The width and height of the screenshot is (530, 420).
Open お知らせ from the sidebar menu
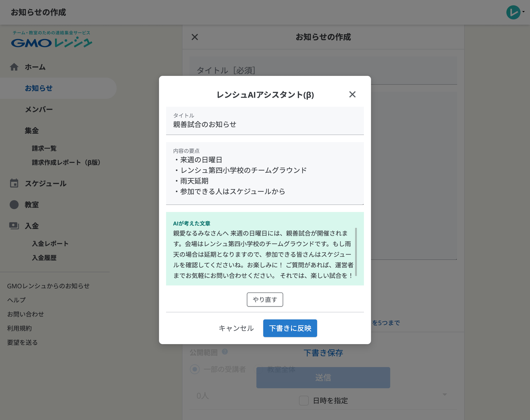[x=38, y=88]
